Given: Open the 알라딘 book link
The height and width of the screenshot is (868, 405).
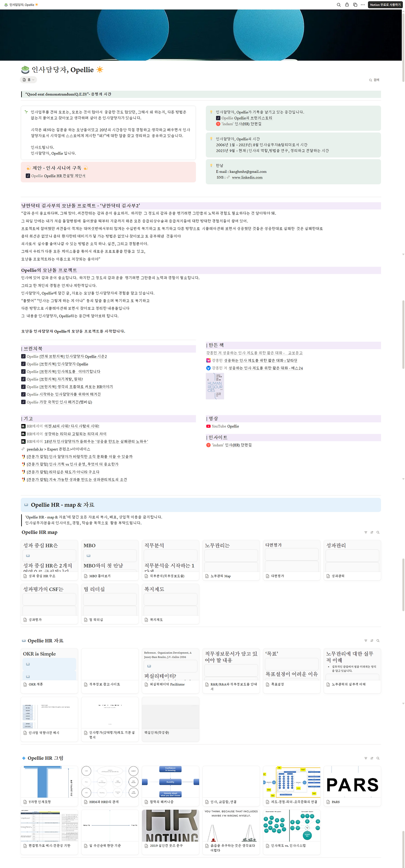Looking at the screenshot, I should (252, 361).
